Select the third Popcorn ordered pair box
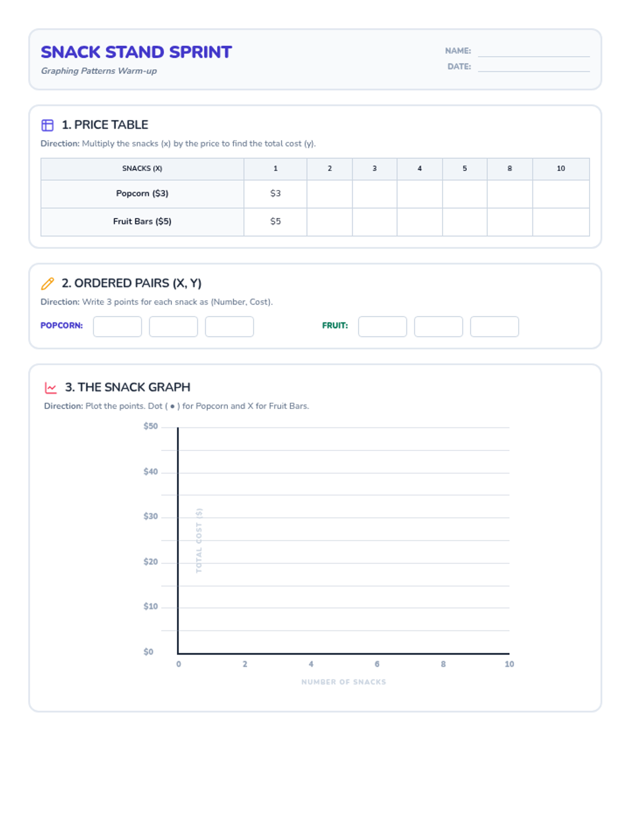Screen dimensions: 630x840 (x=229, y=327)
